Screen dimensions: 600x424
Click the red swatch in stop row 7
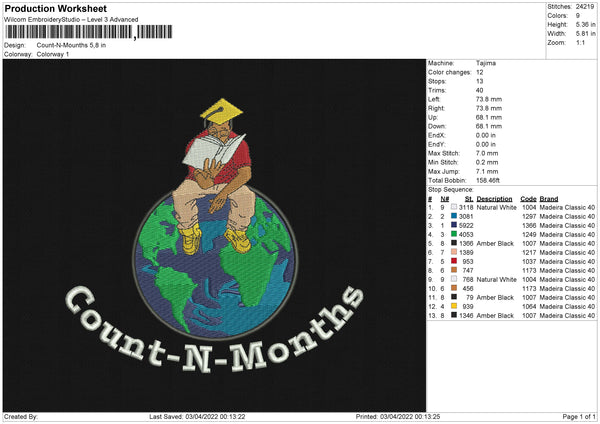click(454, 261)
